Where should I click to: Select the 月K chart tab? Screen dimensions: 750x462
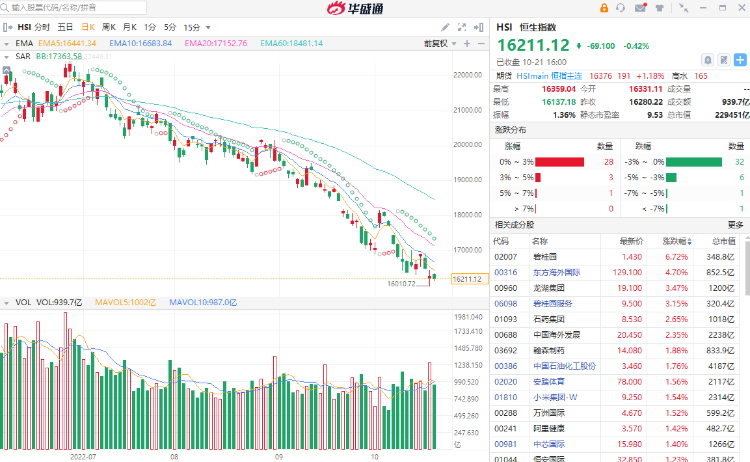coord(130,27)
